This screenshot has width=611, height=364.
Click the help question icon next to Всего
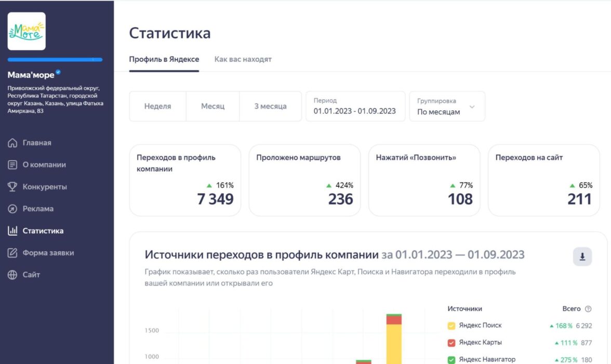588,309
